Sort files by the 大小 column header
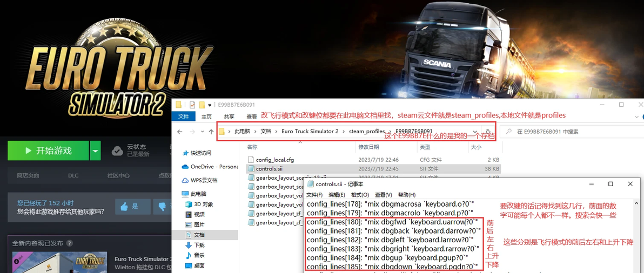Image resolution: width=644 pixels, height=273 pixels. click(476, 147)
